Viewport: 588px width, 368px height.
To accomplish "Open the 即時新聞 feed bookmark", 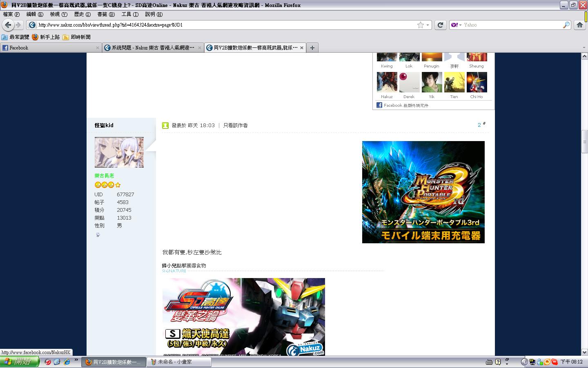I will coord(76,37).
